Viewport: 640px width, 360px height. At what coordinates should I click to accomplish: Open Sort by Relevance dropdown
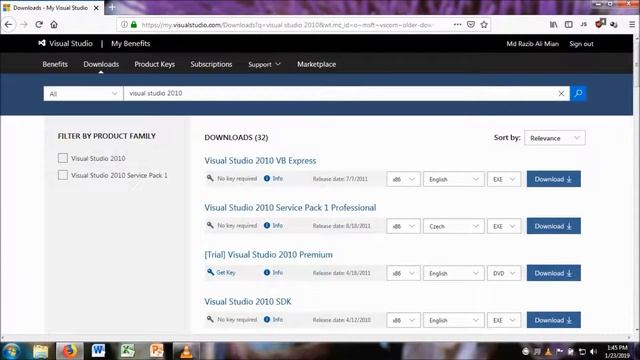(554, 138)
